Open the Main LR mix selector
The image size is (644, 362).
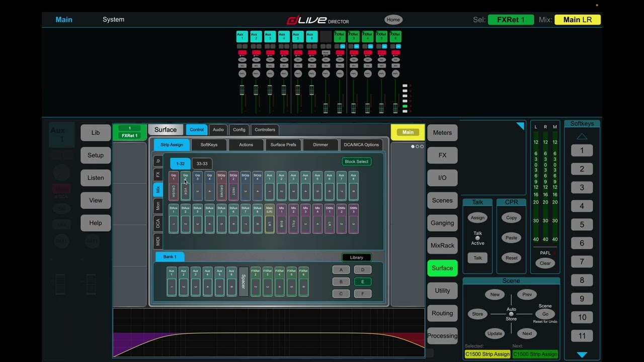pyautogui.click(x=577, y=20)
